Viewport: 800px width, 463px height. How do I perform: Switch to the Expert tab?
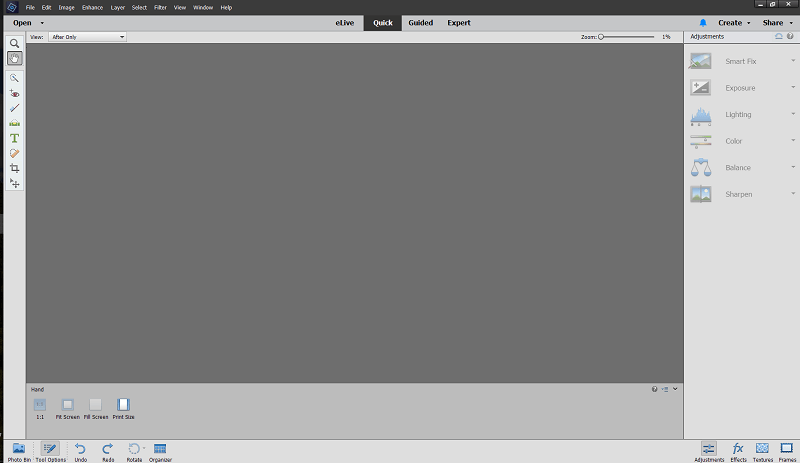[459, 23]
